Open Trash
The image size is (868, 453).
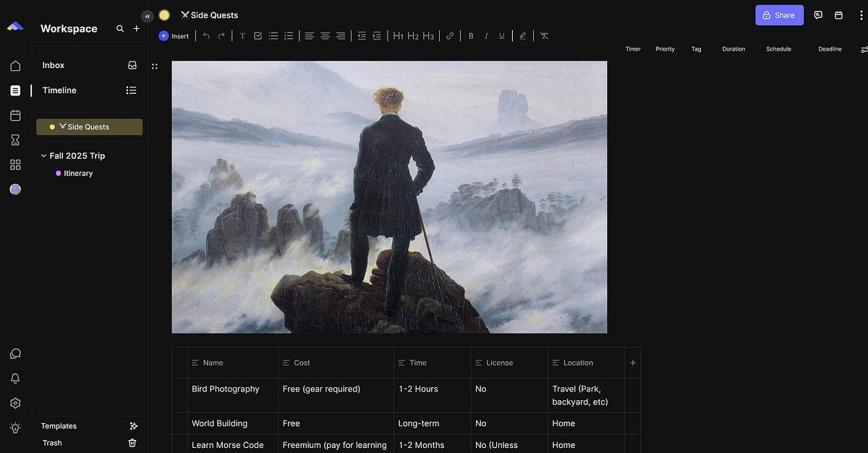[52, 443]
